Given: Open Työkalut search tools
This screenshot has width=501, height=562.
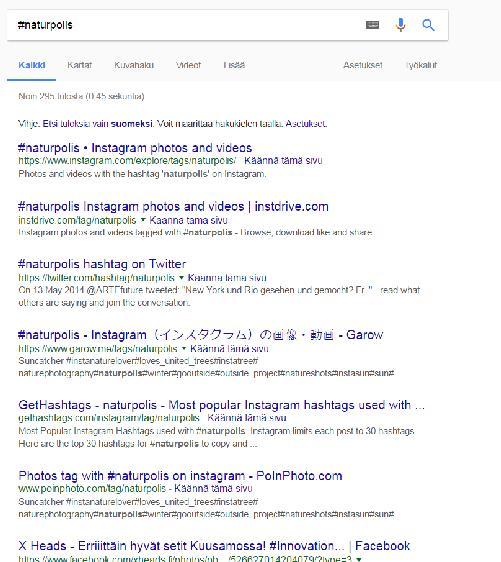Looking at the screenshot, I should 421,65.
